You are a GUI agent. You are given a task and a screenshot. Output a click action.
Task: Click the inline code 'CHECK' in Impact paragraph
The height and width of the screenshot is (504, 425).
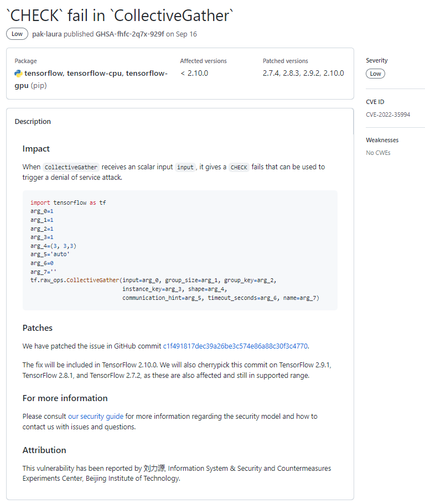coord(239,167)
